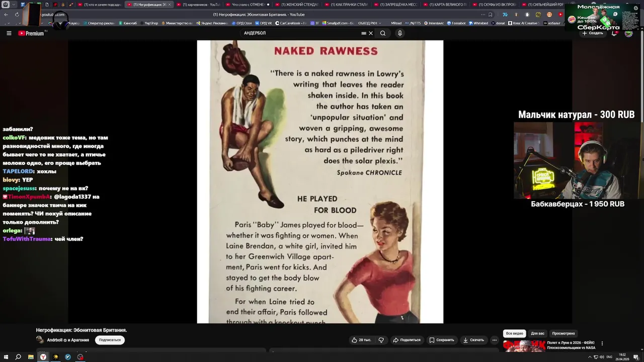Screen dimensions: 644x362
Task: Open address bar three-dots menu
Action: 482,15
